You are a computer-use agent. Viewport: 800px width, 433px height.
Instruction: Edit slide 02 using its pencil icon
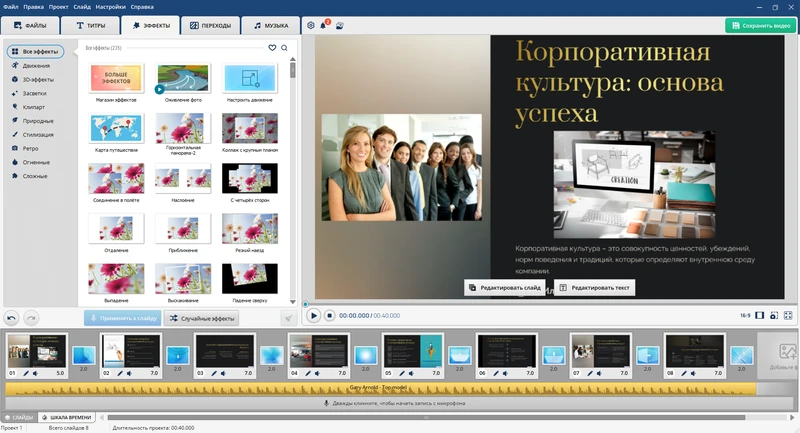point(120,373)
